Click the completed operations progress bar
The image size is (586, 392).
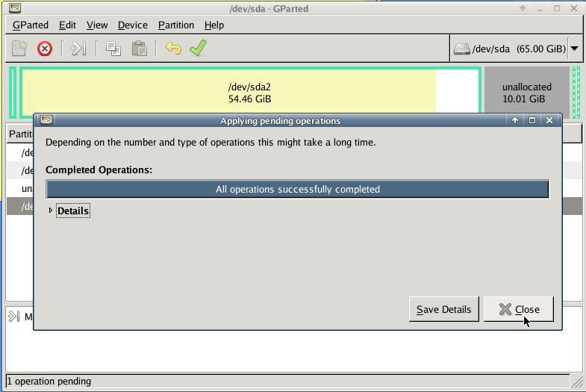(297, 190)
